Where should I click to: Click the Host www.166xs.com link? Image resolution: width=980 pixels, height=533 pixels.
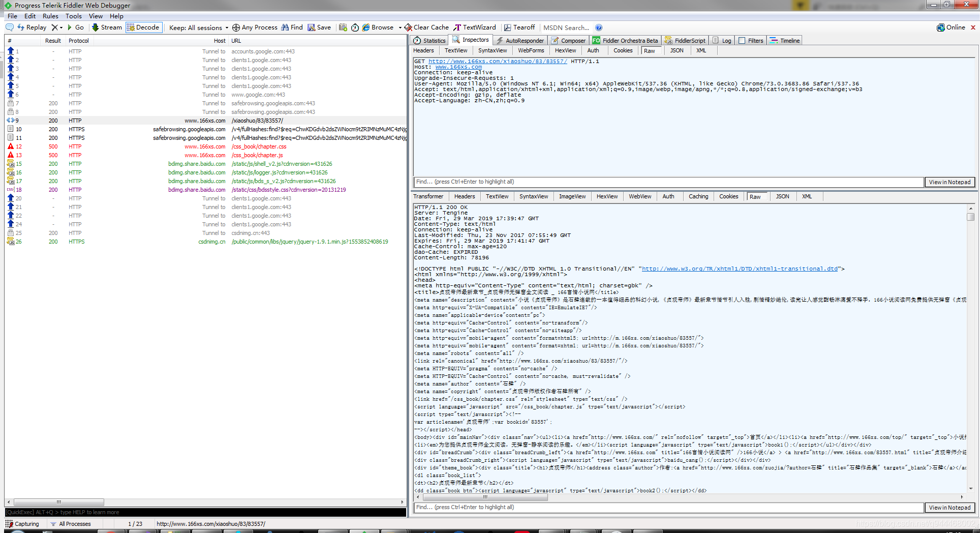(458, 67)
